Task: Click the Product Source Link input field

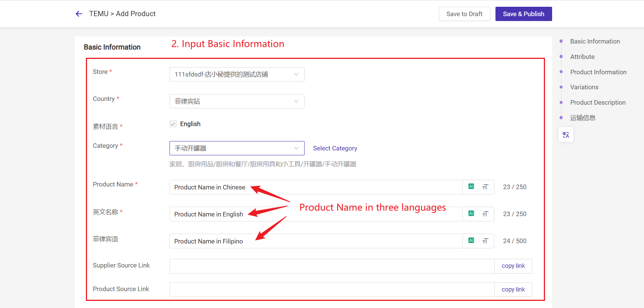Action: click(332, 290)
